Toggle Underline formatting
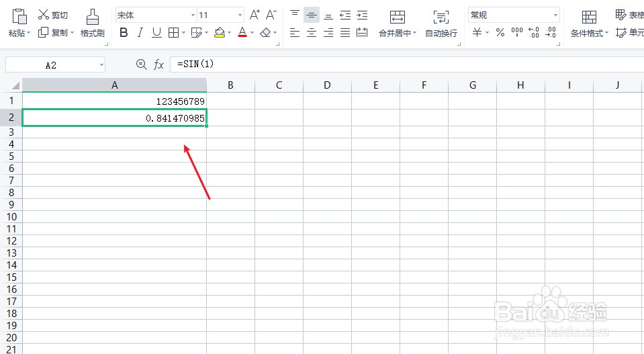The height and width of the screenshot is (354, 644). (x=156, y=32)
